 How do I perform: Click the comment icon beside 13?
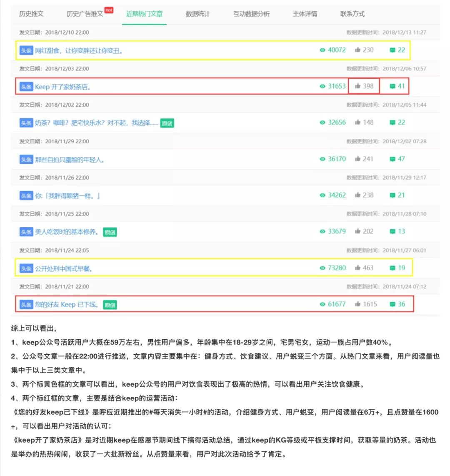392,232
